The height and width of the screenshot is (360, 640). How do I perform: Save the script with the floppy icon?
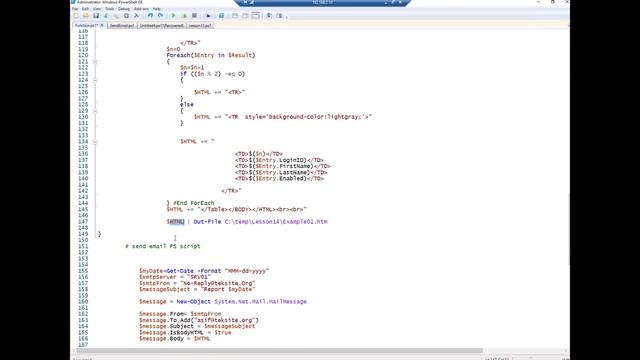[x=96, y=16]
